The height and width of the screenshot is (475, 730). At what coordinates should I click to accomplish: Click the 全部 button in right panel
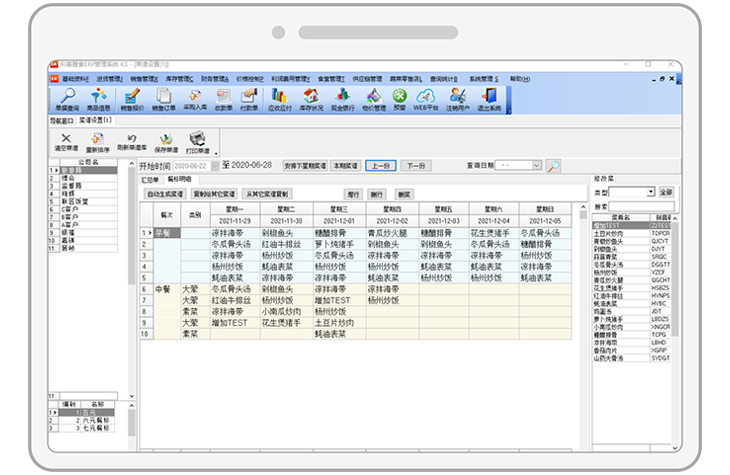point(666,191)
